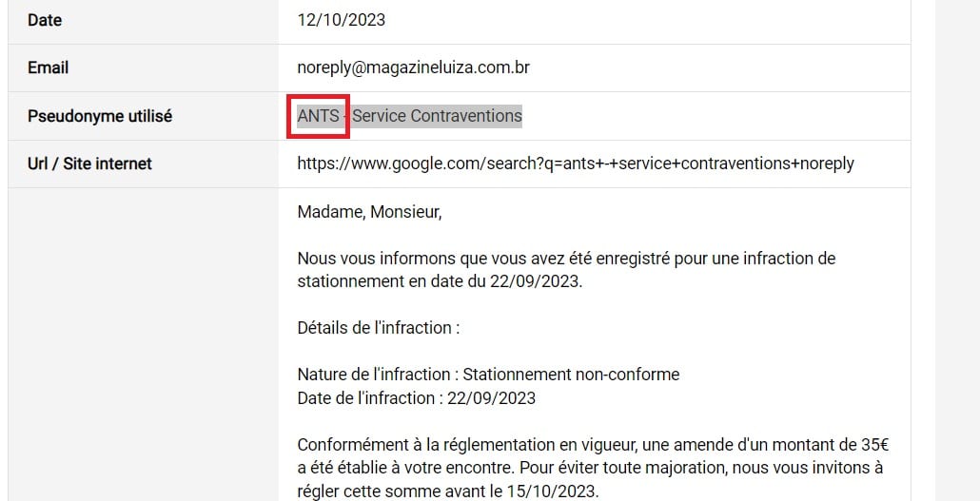Click the paragraph starting Nous vous informons

(566, 270)
